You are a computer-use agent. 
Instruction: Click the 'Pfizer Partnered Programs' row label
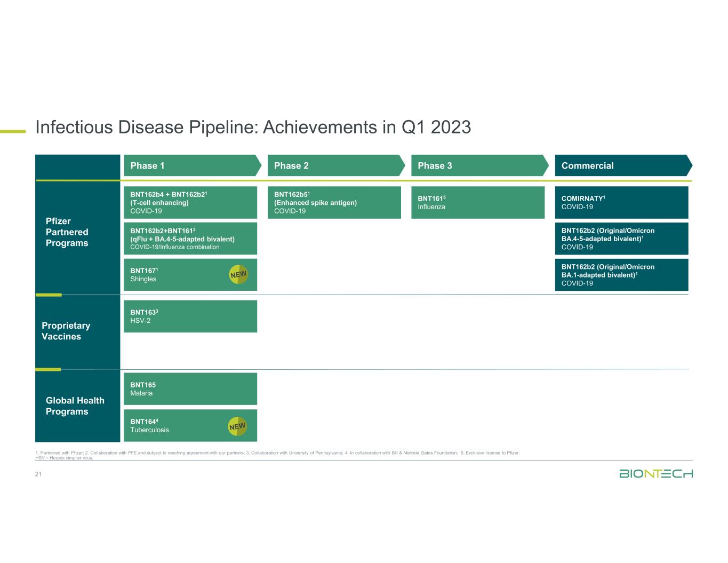click(67, 232)
